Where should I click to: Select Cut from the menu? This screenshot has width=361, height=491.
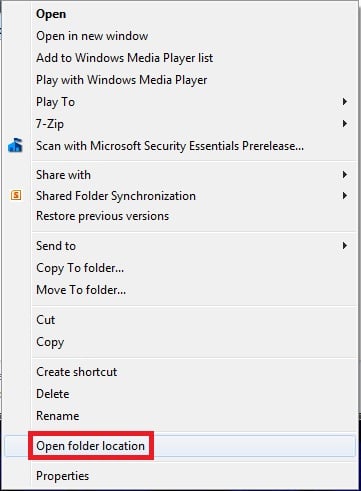click(46, 320)
